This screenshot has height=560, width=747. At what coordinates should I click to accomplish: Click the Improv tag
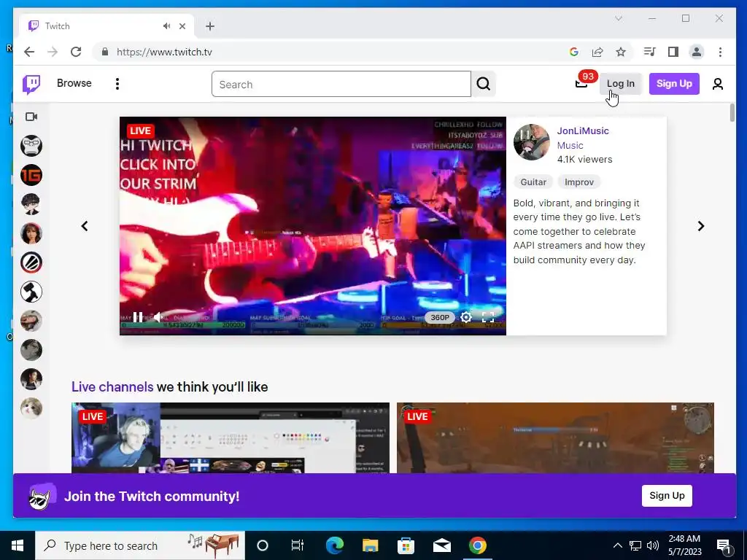[x=578, y=182]
